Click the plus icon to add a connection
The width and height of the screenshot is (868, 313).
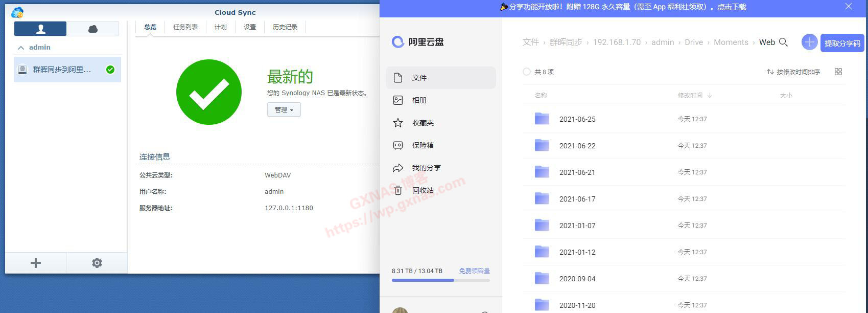pyautogui.click(x=35, y=263)
